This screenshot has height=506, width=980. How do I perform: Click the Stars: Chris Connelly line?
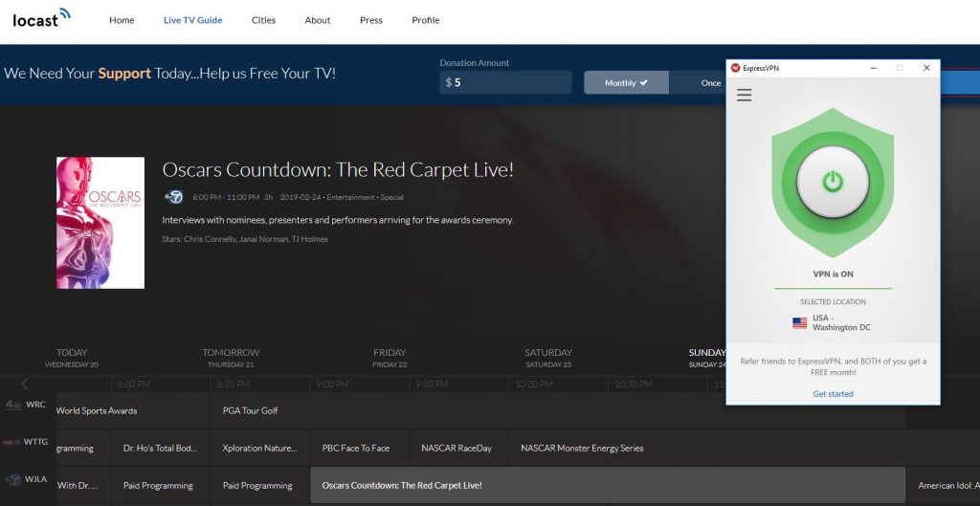tap(245, 238)
